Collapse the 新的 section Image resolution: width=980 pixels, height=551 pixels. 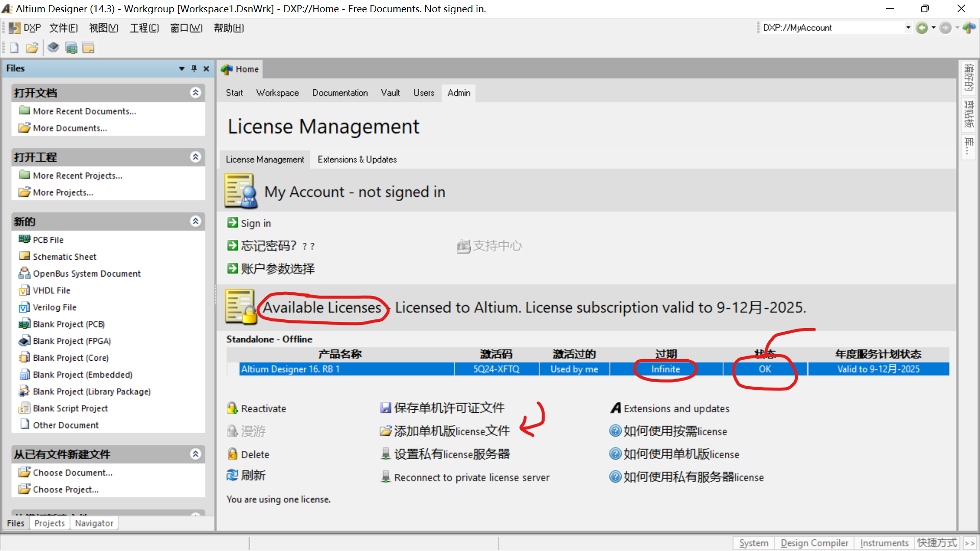click(195, 221)
